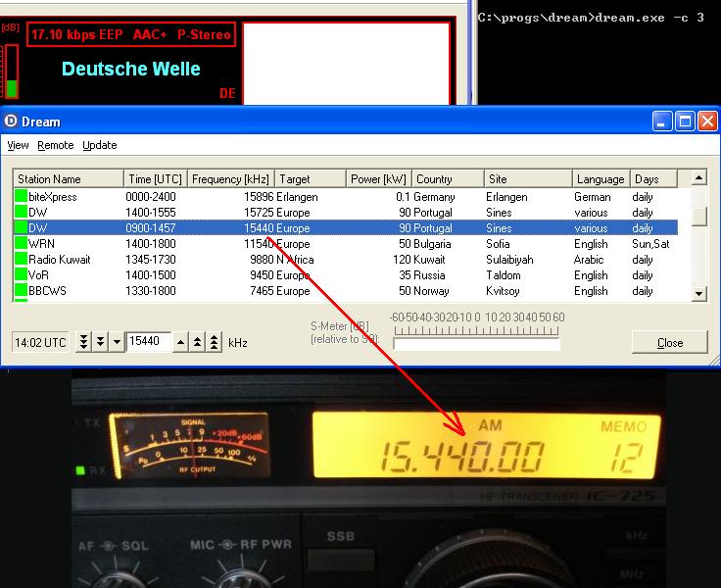Sort by Target column header
Image resolution: width=721 pixels, height=588 pixels.
311,179
